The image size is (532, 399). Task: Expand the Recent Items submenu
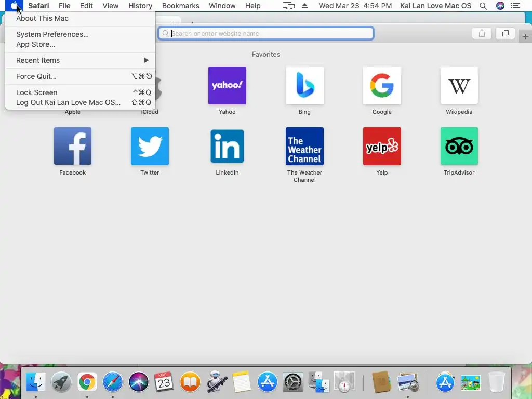[81, 60]
